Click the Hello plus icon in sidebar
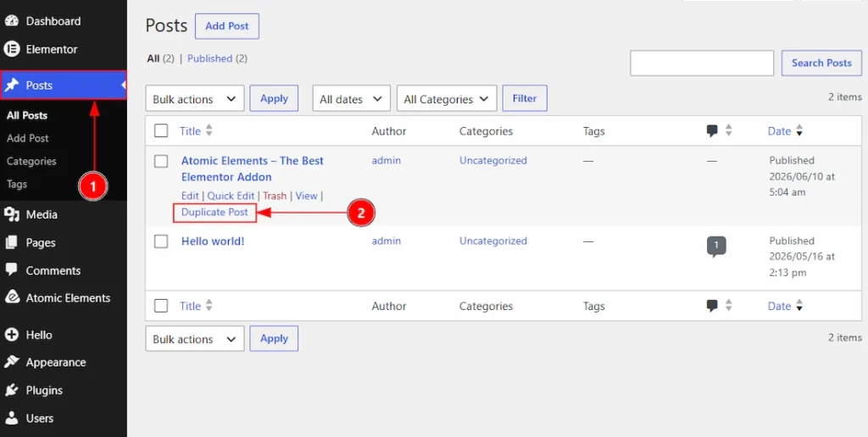Image resolution: width=868 pixels, height=437 pixels. [12, 335]
